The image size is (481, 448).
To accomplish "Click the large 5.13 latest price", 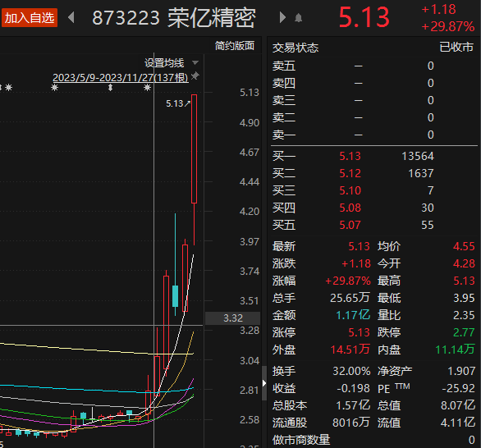I will 364,17.
